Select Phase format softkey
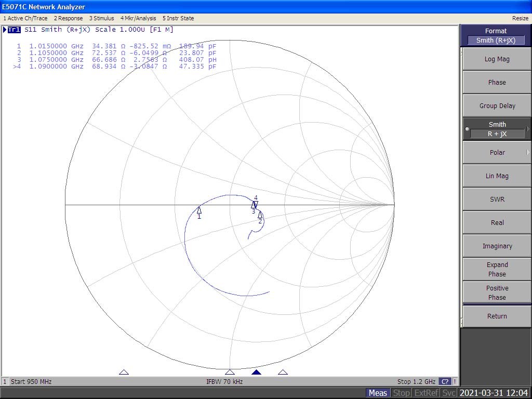This screenshot has height=399, width=532. (x=497, y=83)
